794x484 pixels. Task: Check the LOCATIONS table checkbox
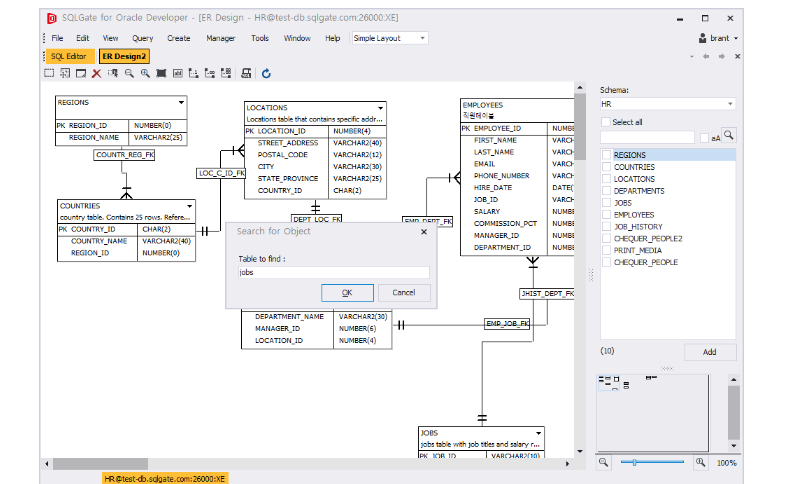[x=607, y=179]
